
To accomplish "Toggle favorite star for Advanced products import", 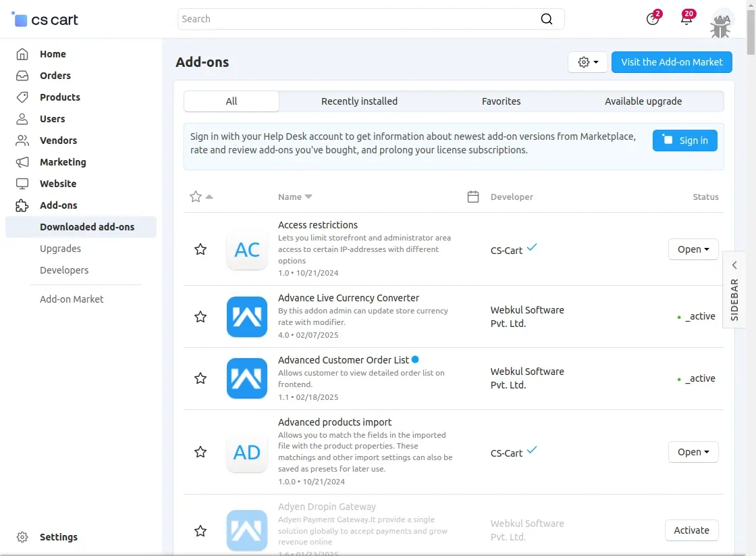I will pyautogui.click(x=200, y=452).
